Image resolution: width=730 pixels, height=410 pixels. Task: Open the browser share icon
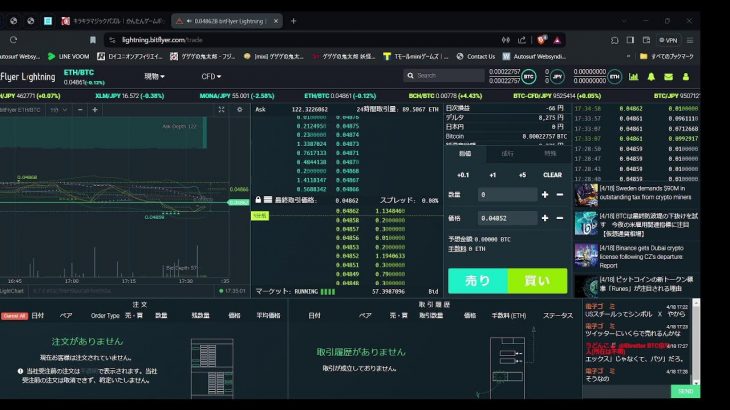[522, 40]
